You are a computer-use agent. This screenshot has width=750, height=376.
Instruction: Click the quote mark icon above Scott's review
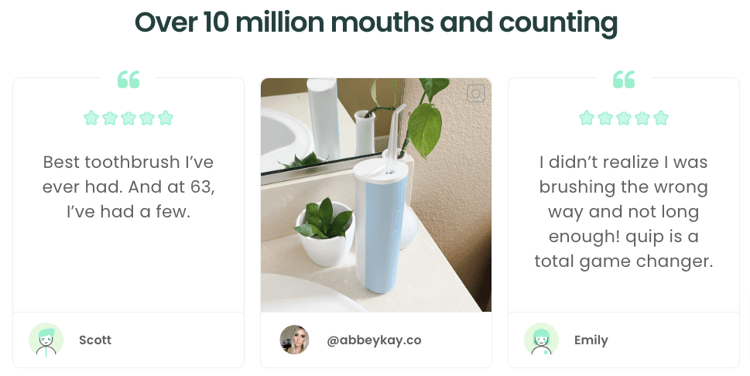pos(129,79)
